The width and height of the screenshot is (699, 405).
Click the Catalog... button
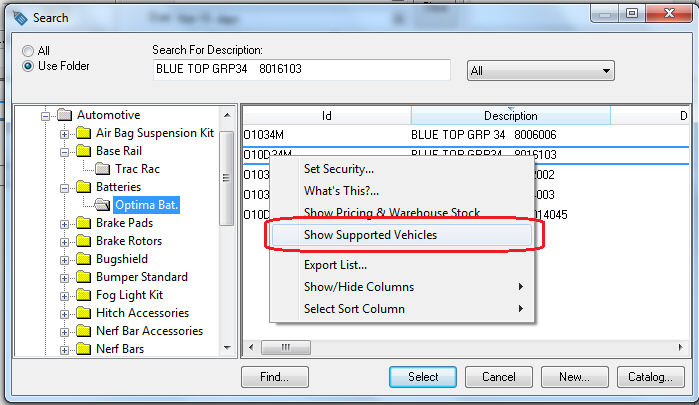[650, 377]
